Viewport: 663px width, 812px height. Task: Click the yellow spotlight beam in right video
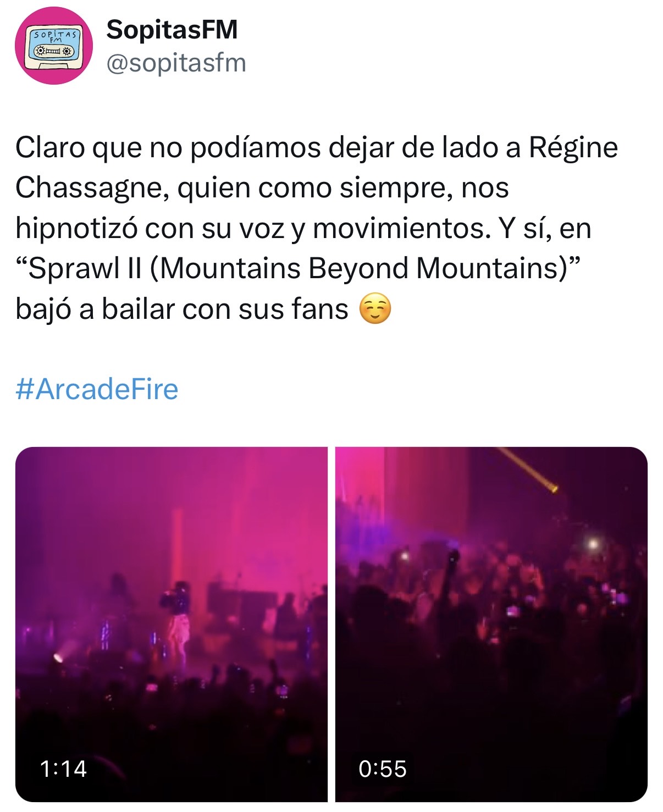click(x=528, y=469)
